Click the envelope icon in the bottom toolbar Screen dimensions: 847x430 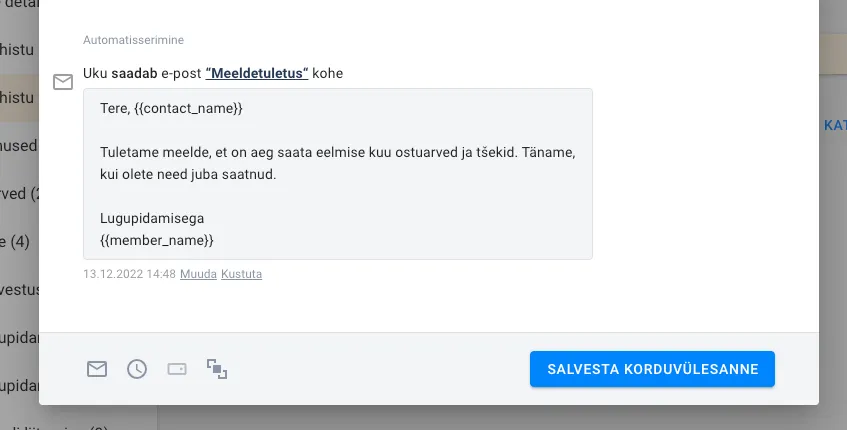[96, 369]
